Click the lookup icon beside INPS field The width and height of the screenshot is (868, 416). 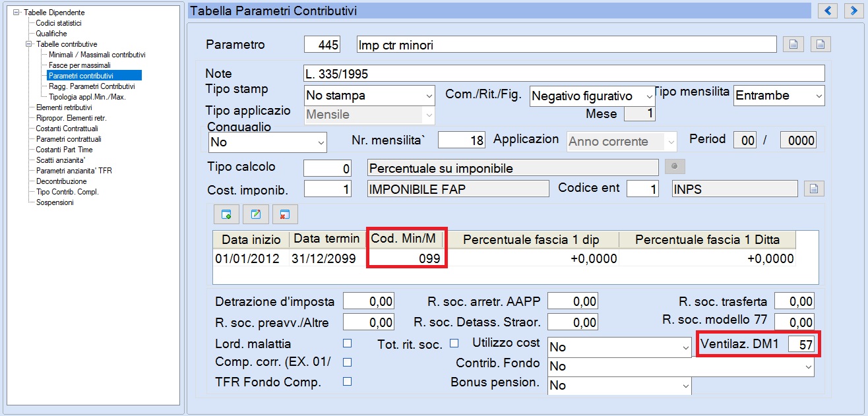click(814, 189)
